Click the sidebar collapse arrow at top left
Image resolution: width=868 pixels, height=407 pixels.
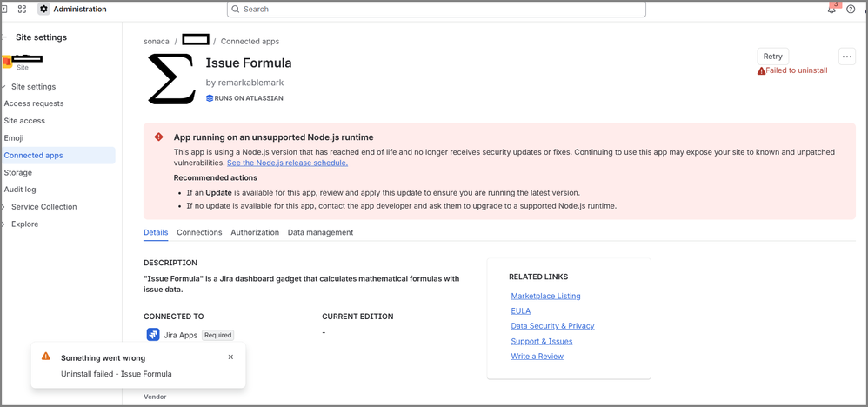point(4,10)
